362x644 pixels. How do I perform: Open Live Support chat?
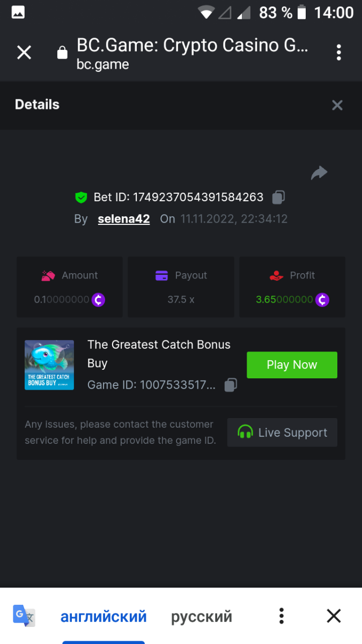pyautogui.click(x=282, y=433)
